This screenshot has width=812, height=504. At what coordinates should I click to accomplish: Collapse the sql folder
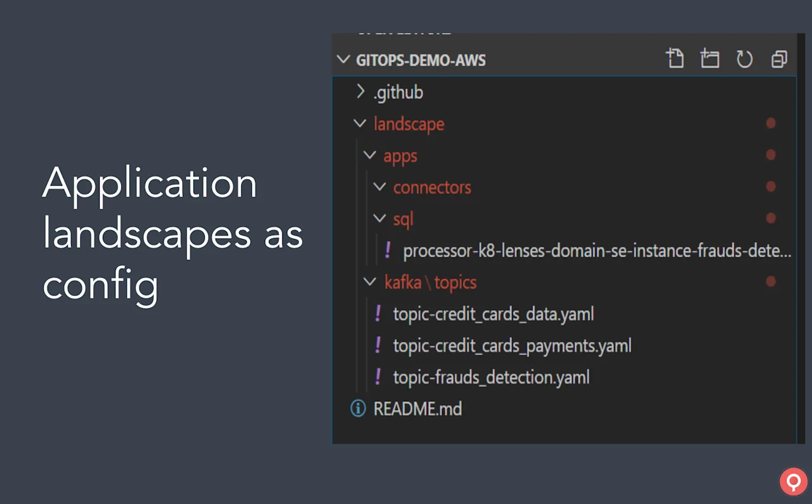(379, 219)
